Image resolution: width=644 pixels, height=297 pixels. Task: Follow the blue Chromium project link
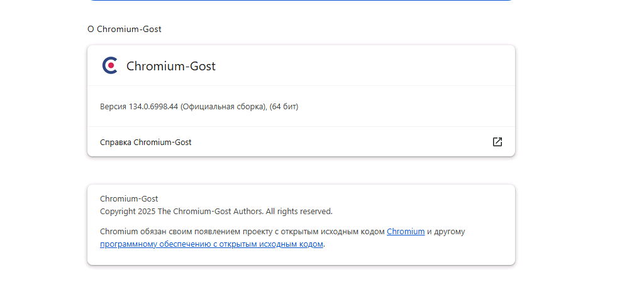pos(406,231)
